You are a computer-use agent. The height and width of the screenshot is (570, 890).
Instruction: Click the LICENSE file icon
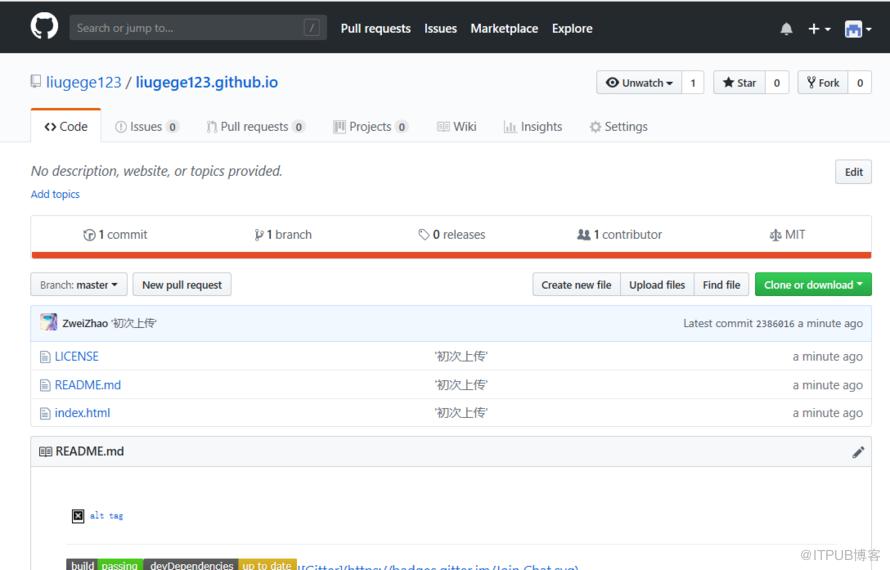point(45,357)
